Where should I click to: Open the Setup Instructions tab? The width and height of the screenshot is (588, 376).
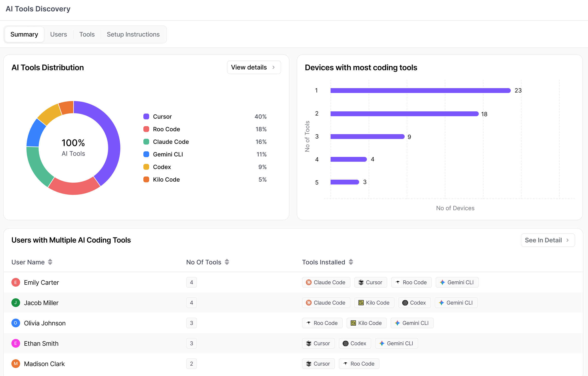(133, 34)
